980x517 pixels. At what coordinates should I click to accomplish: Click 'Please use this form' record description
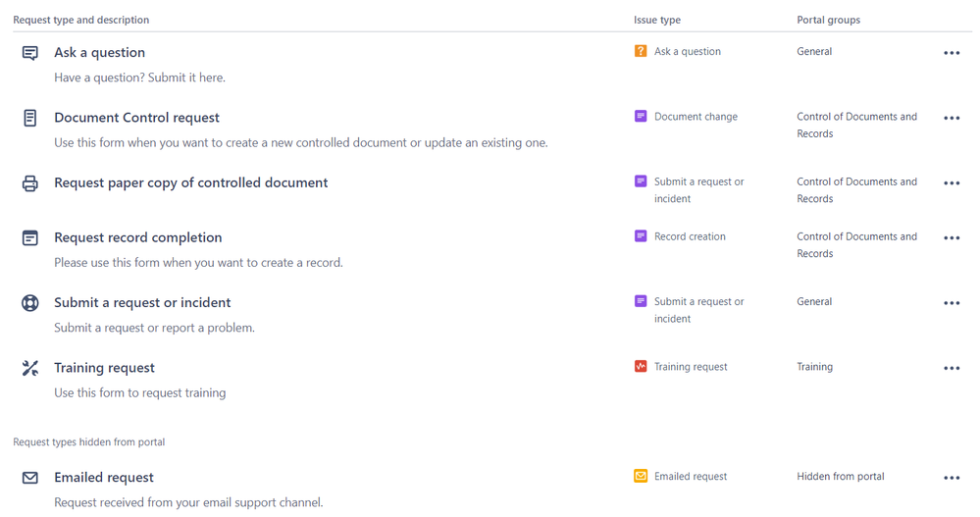(x=199, y=263)
